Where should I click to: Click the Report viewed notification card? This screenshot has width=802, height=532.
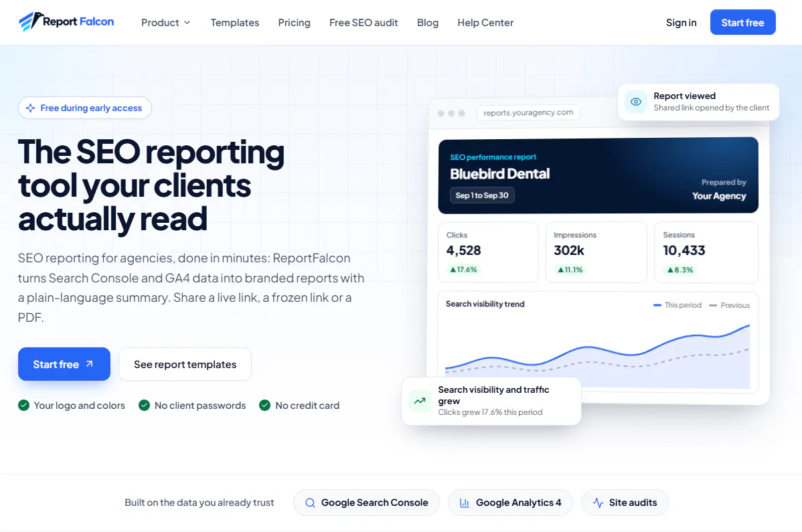click(698, 102)
